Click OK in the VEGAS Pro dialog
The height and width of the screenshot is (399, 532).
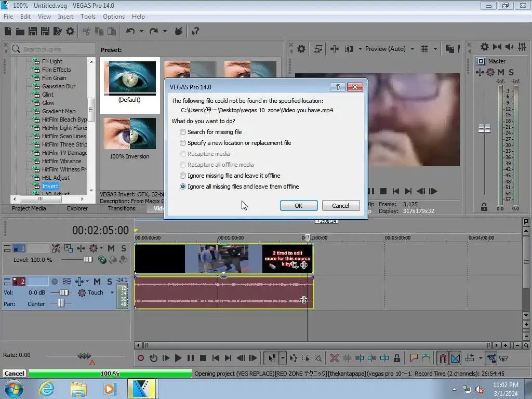pyautogui.click(x=299, y=206)
